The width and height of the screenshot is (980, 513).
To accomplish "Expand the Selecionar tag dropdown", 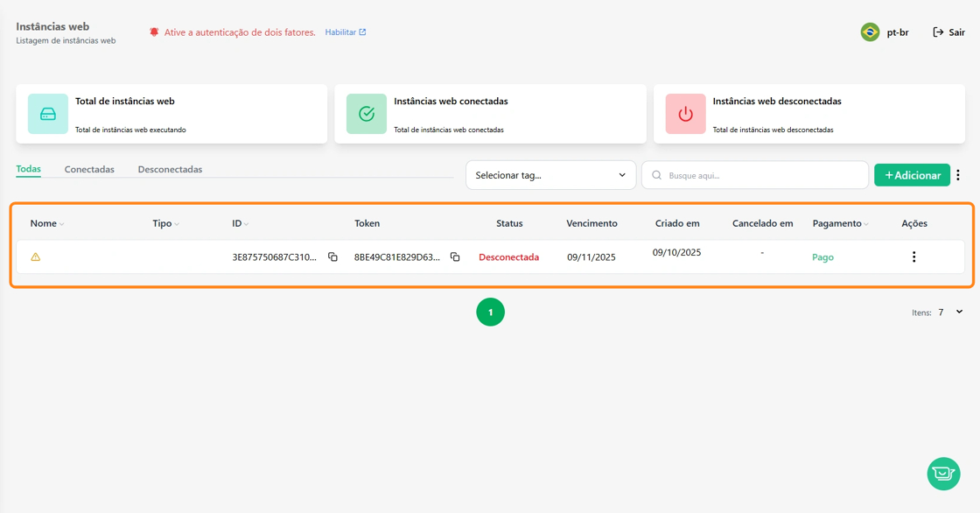I will 550,175.
